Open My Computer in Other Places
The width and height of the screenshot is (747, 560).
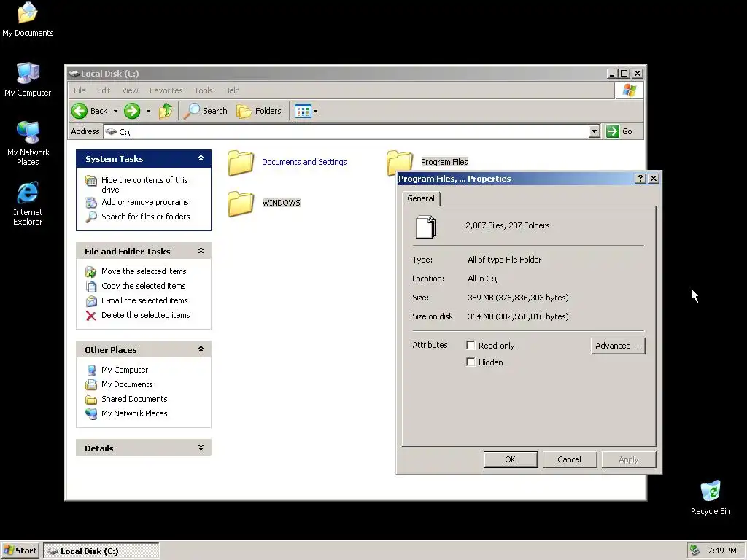pos(124,370)
